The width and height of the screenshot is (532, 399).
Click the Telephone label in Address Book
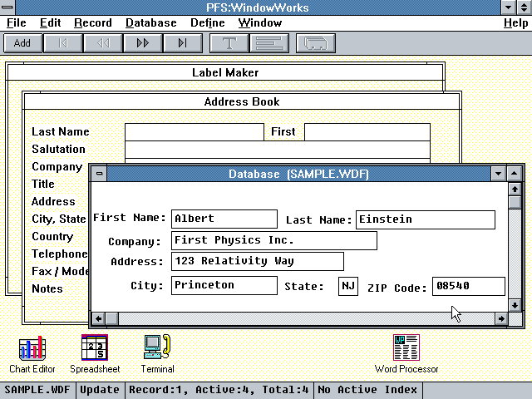[x=60, y=254]
